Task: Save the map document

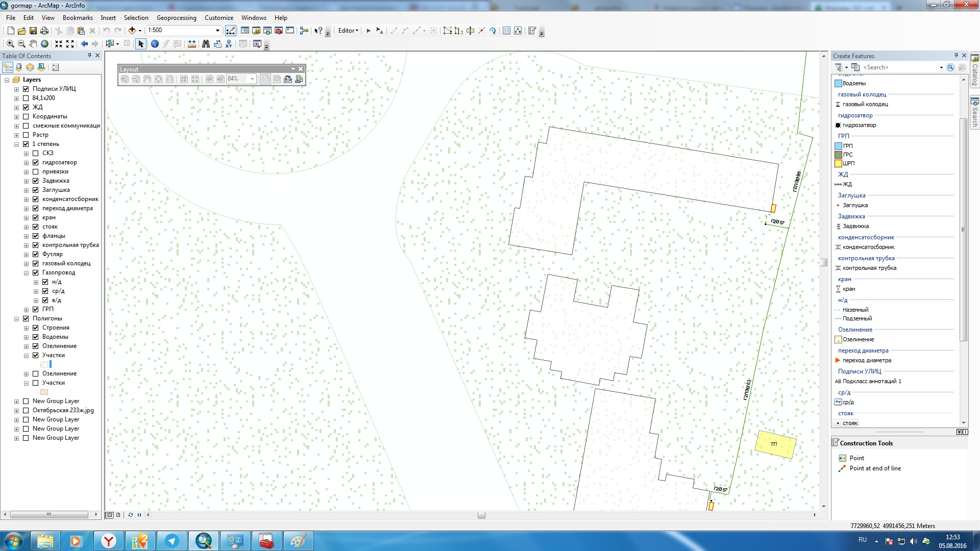Action: pos(33,31)
